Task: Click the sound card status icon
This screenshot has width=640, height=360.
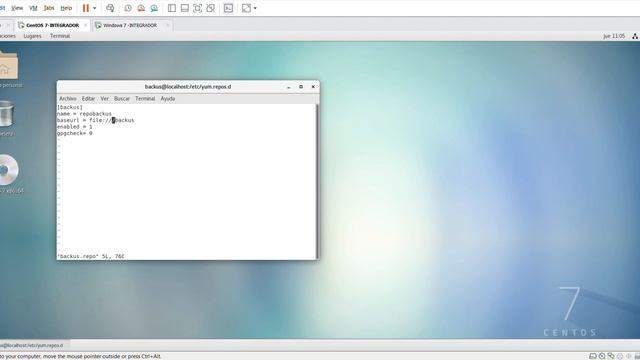Action: coord(629,356)
